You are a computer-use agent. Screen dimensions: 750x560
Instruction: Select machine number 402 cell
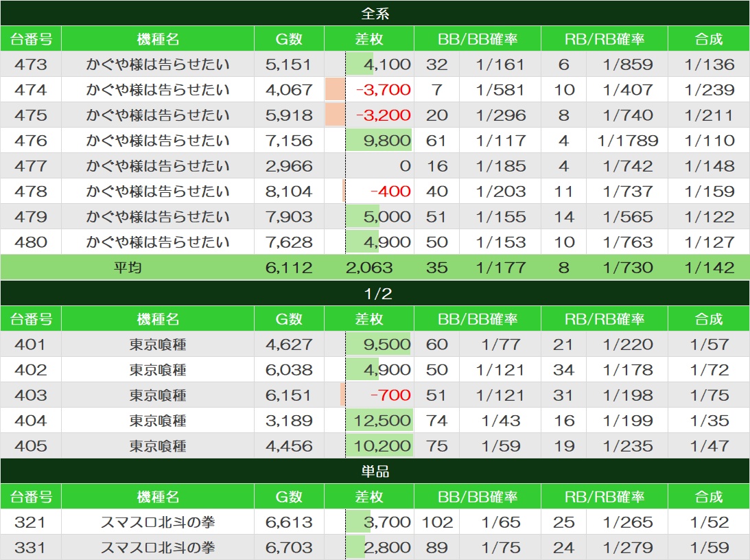(31, 369)
